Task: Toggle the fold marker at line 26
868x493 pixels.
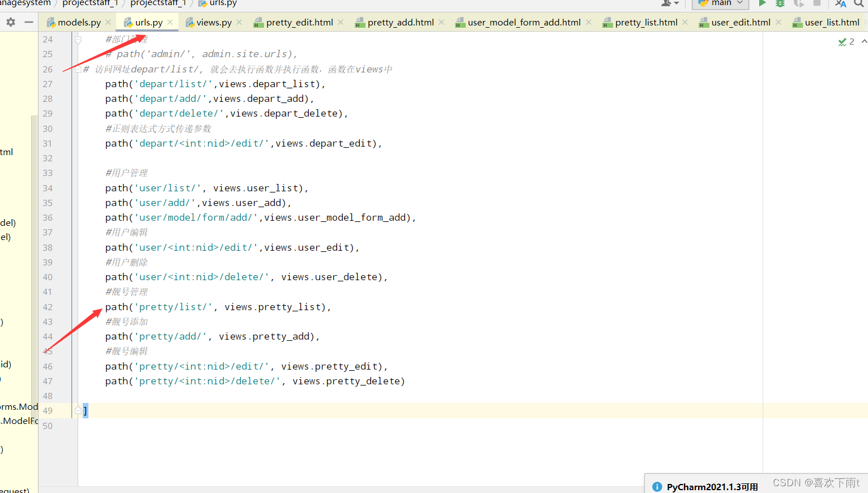Action: tap(78, 69)
